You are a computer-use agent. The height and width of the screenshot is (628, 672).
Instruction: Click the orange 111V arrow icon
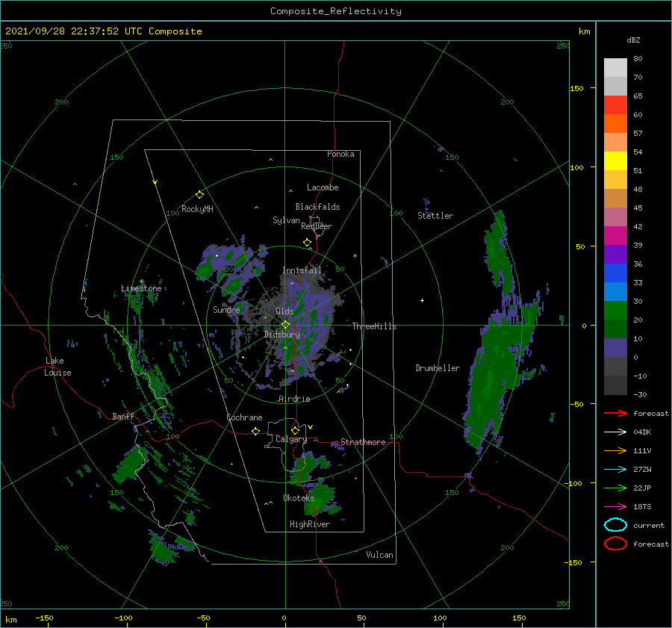[615, 450]
